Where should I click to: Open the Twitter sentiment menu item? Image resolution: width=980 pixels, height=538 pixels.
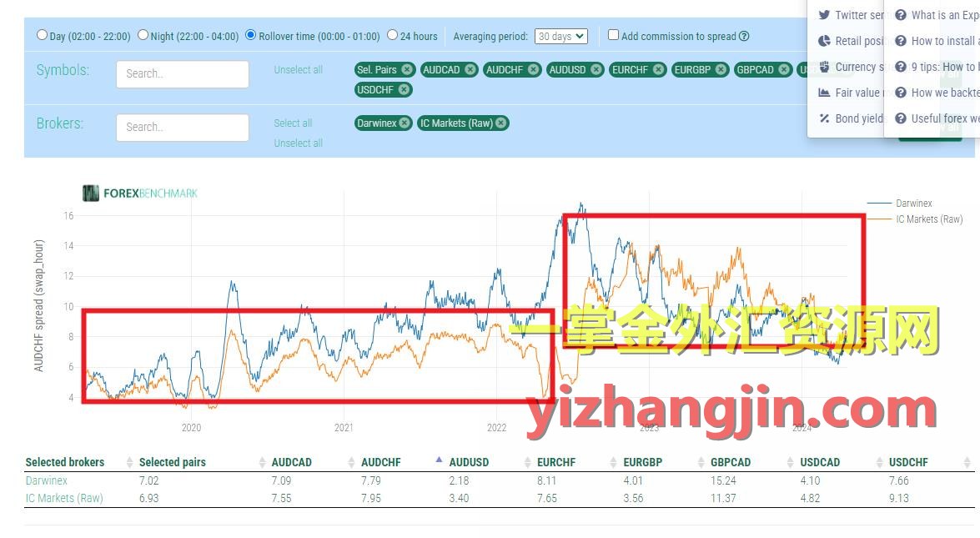pos(859,15)
